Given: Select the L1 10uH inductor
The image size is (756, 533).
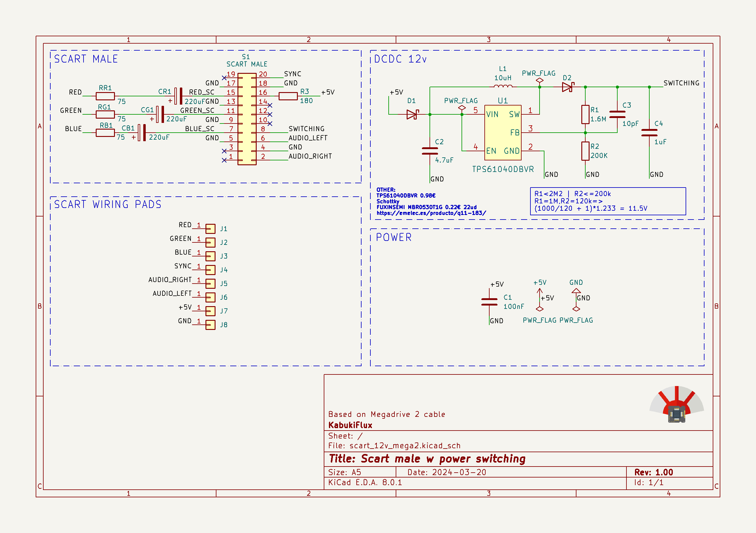Looking at the screenshot, I should (503, 86).
